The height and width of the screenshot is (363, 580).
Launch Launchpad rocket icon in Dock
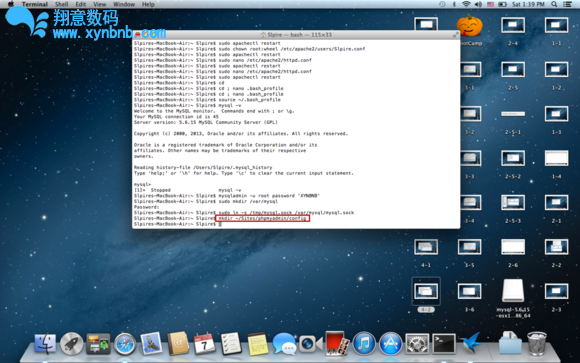[x=71, y=343]
